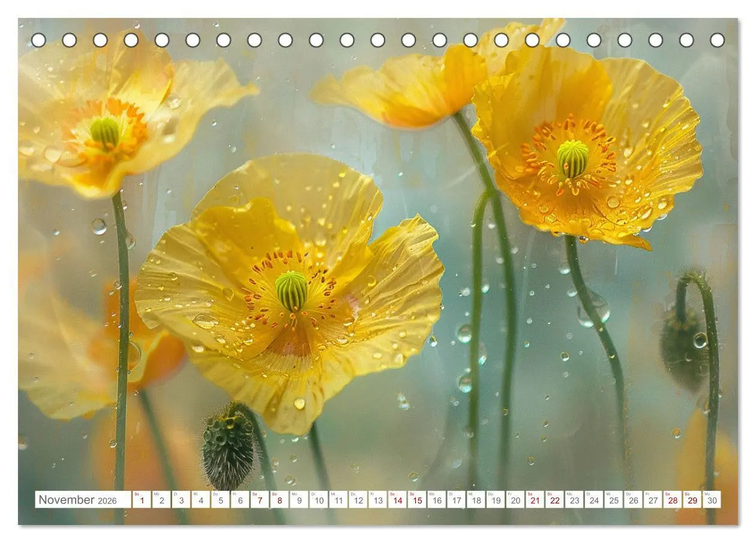756x543 pixels.
Task: Select date cell 5 (Do)
Action: tap(220, 499)
